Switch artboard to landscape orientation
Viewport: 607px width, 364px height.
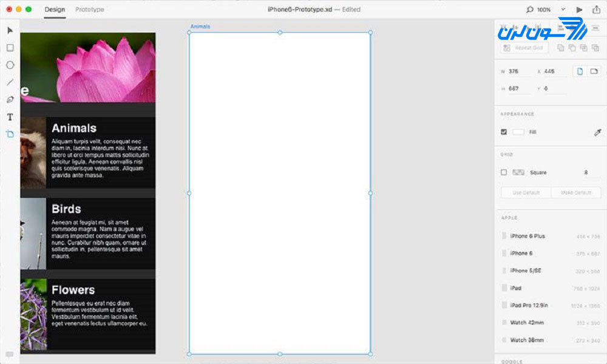[x=595, y=71]
